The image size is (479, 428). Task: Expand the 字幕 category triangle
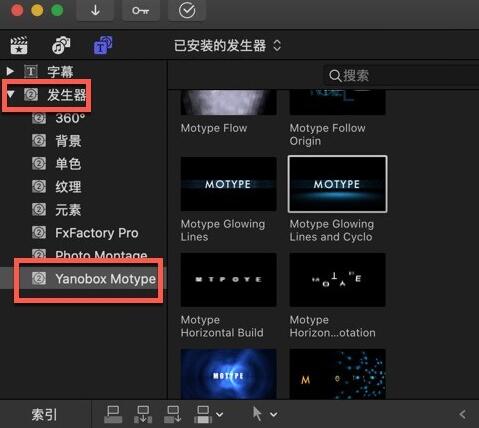pos(10,71)
